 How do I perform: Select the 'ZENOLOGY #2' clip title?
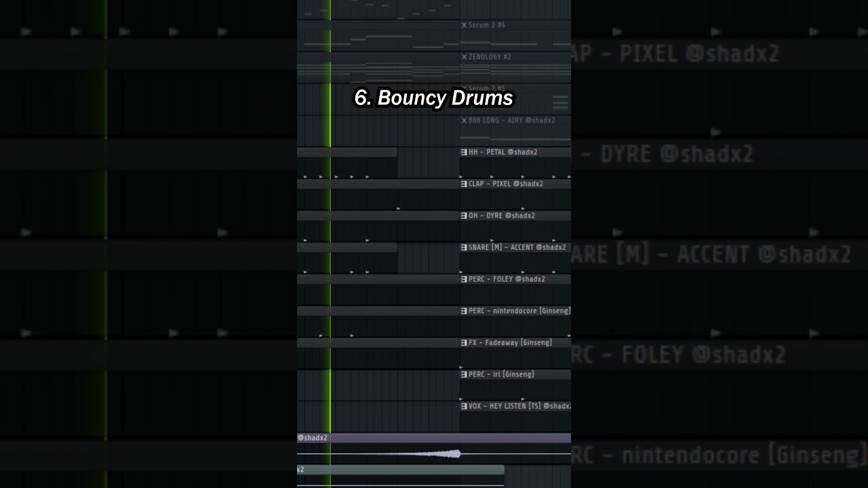pos(490,57)
